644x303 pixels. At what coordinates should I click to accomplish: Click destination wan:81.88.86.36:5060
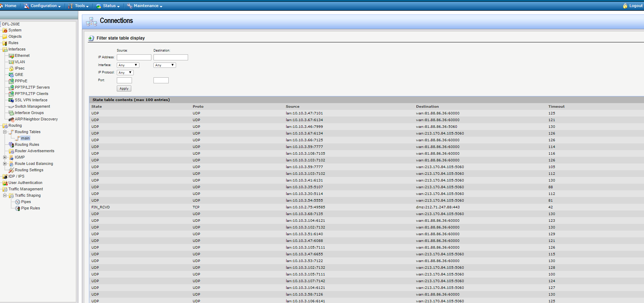pyautogui.click(x=437, y=127)
